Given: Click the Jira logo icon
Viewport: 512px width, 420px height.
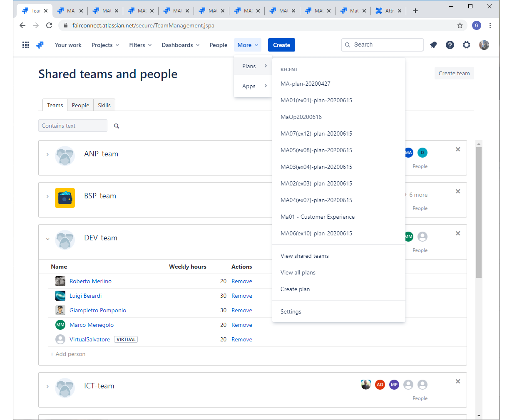Looking at the screenshot, I should [x=40, y=45].
